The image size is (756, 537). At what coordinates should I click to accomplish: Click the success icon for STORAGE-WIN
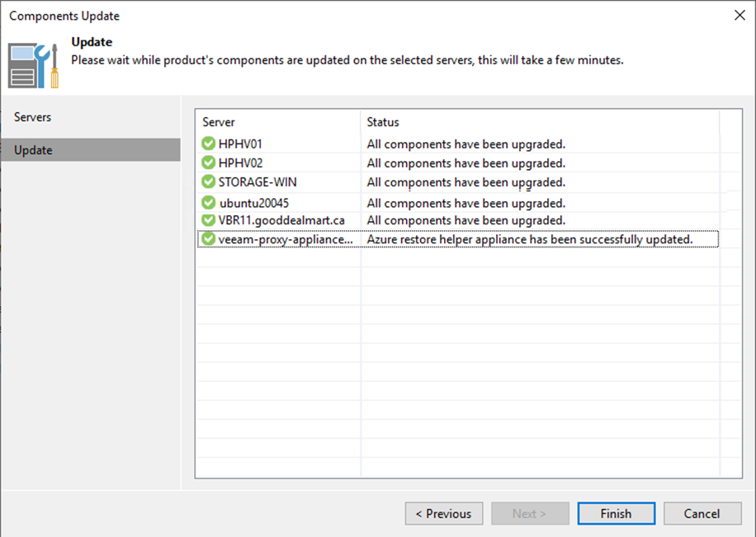(208, 181)
